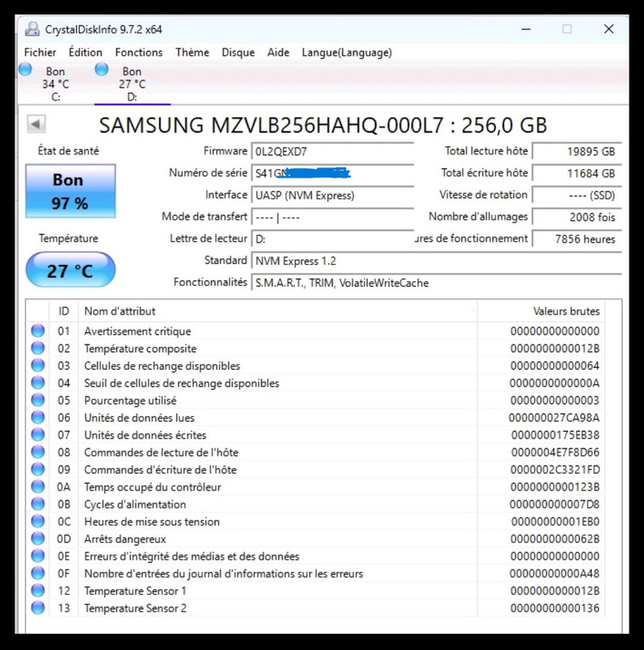Click the CrystalDiskInfo app icon in title bar
Screen dimensions: 644x650
(32, 29)
